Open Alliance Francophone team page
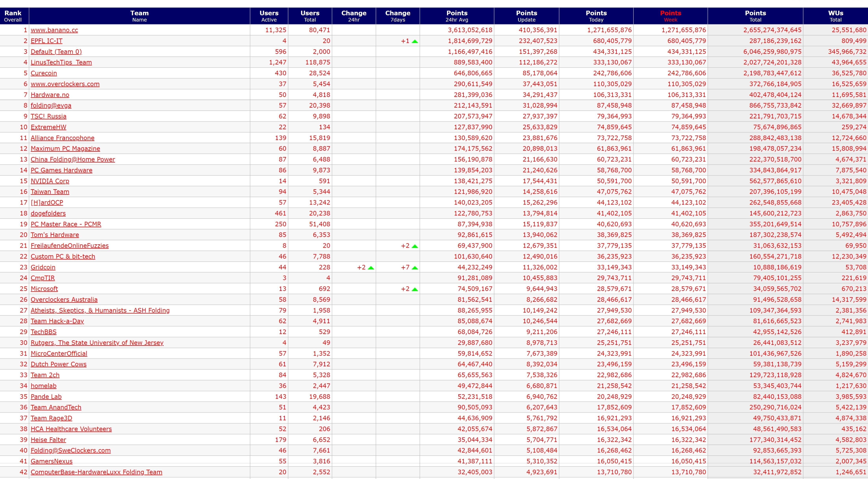 coord(62,138)
